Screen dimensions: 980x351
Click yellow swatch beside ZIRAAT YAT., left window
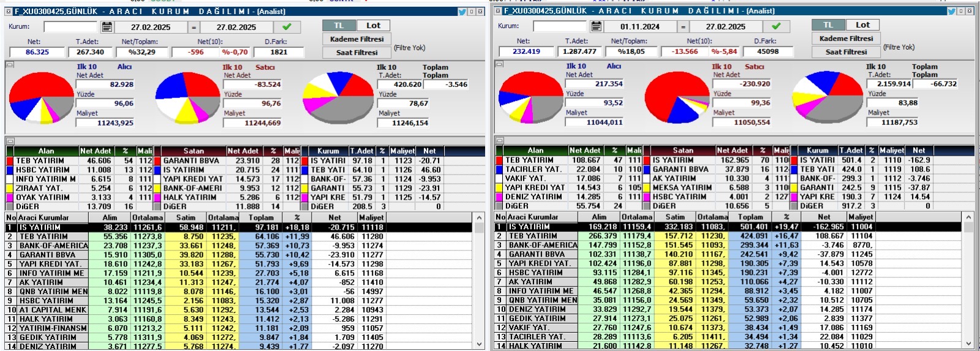click(x=10, y=188)
